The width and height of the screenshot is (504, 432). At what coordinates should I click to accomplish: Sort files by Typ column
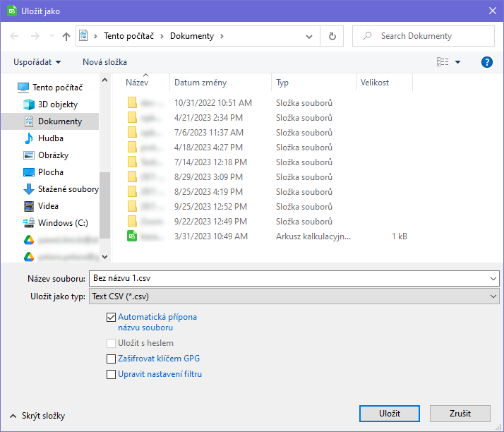tap(282, 83)
